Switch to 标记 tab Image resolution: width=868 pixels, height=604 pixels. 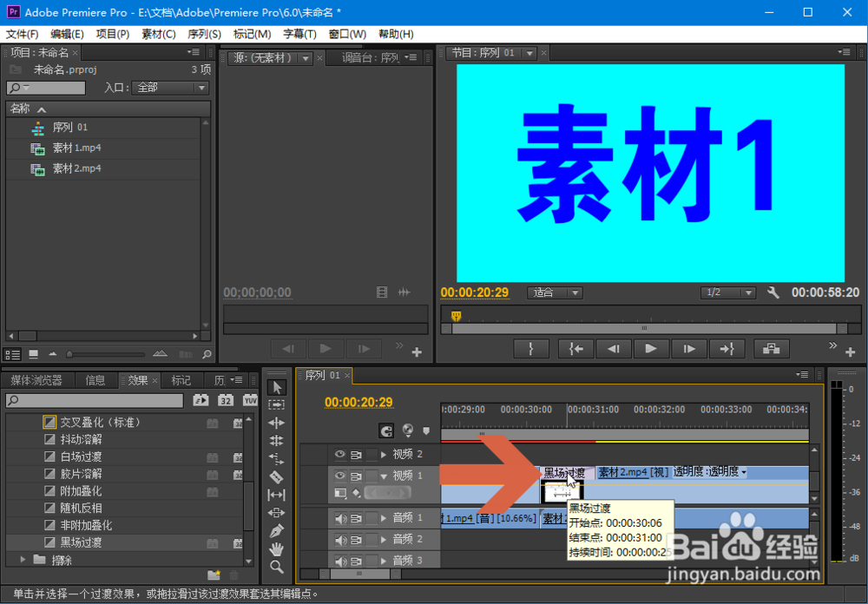[x=181, y=380]
